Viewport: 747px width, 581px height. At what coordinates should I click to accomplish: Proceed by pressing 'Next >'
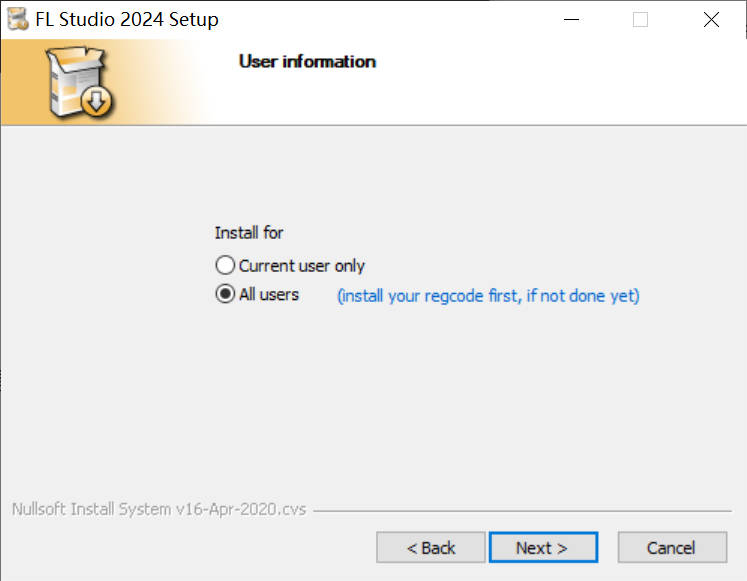point(541,548)
